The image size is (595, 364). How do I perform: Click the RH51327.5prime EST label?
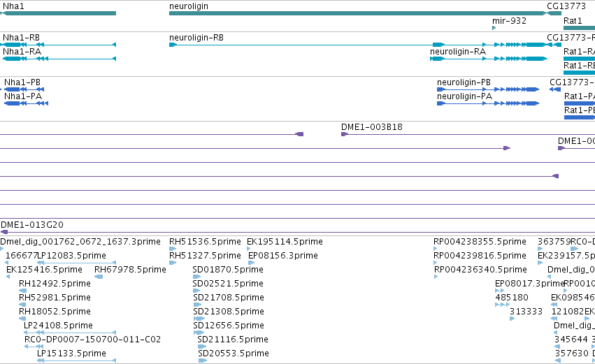[205, 256]
